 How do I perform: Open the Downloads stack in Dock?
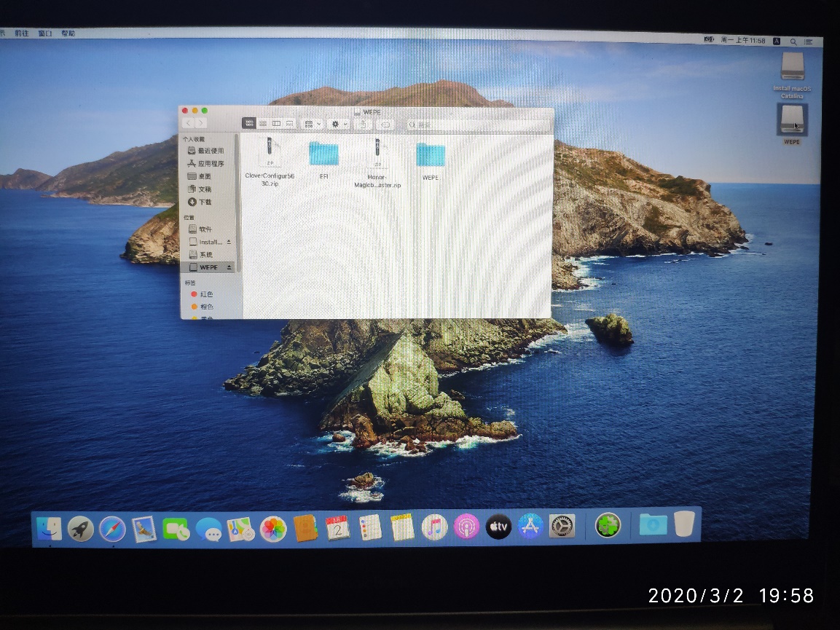[653, 524]
